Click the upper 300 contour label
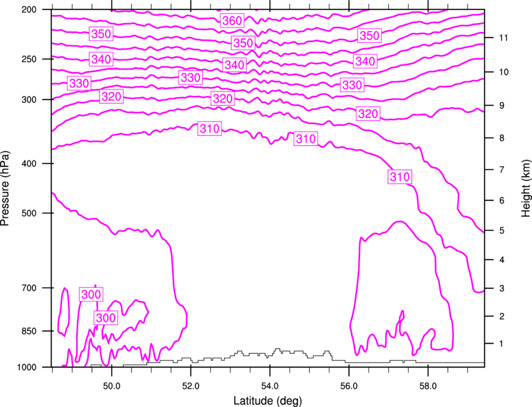532x407 pixels. coord(91,294)
